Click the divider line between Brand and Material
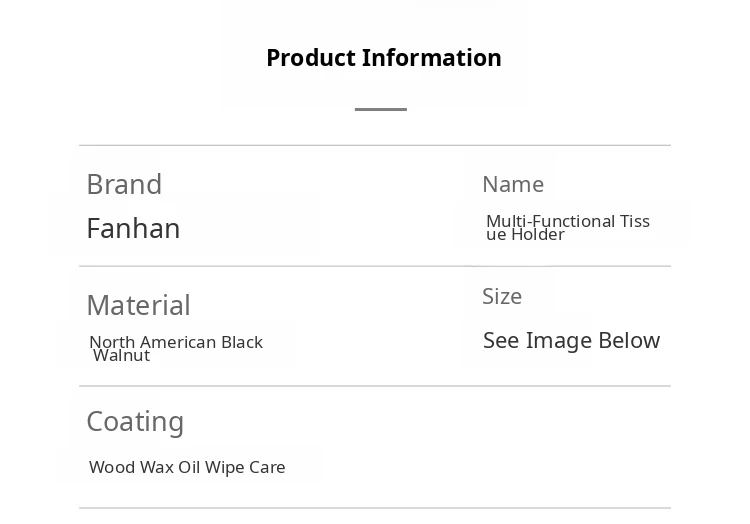 374,266
